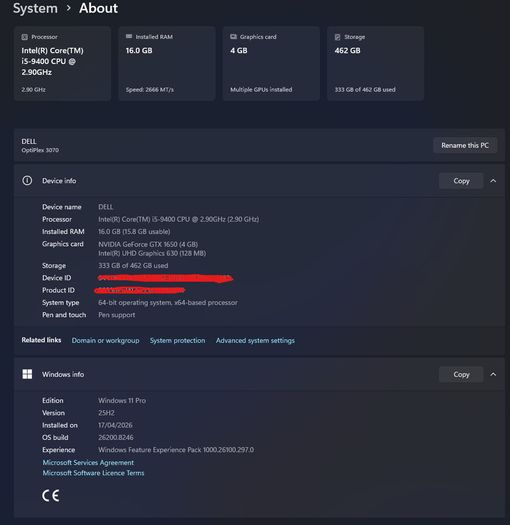Image resolution: width=510 pixels, height=525 pixels.
Task: Collapse the Windows info section chevron
Action: click(493, 374)
